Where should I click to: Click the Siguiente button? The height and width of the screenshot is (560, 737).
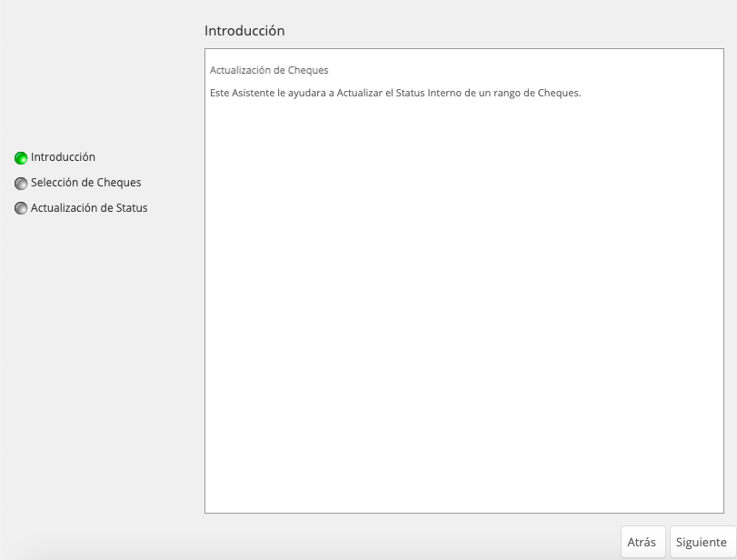click(x=702, y=542)
